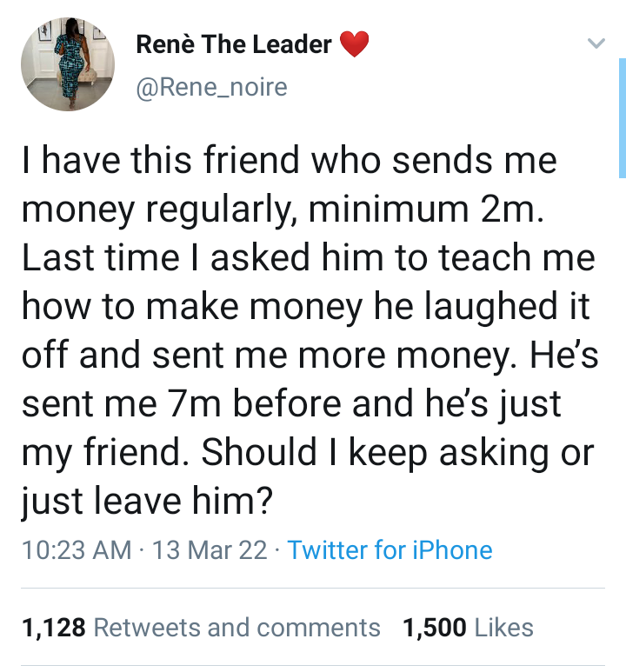Click the line 'my friend. Should I keep asking'
The height and width of the screenshot is (672, 626).
(x=306, y=451)
